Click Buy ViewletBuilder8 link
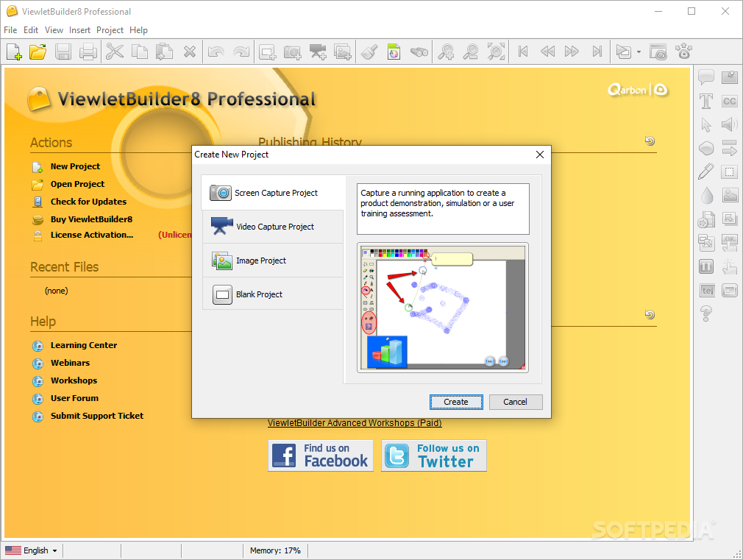743x560 pixels. point(91,219)
